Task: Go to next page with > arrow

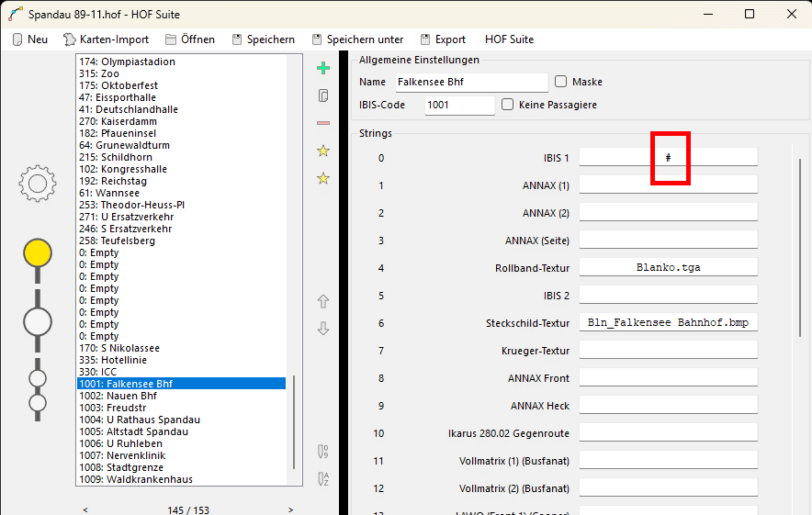Action: [291, 509]
